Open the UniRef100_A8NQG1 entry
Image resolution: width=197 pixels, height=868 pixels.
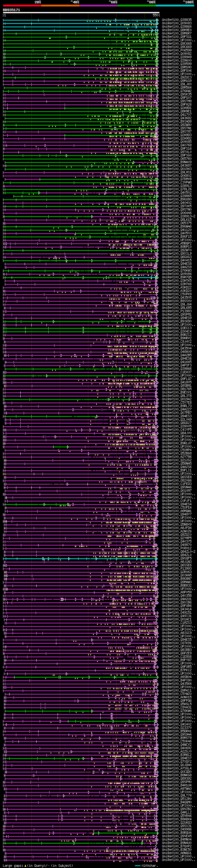177,853
